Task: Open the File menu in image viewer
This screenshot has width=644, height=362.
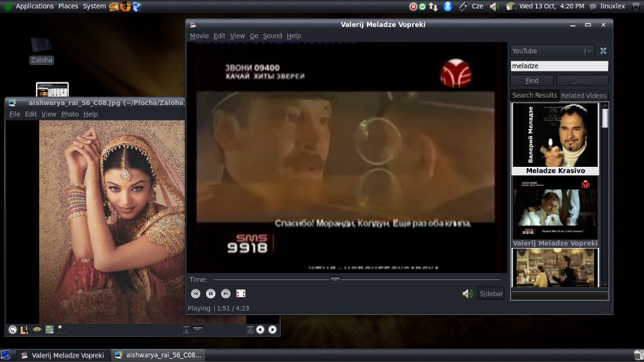Action: [15, 114]
